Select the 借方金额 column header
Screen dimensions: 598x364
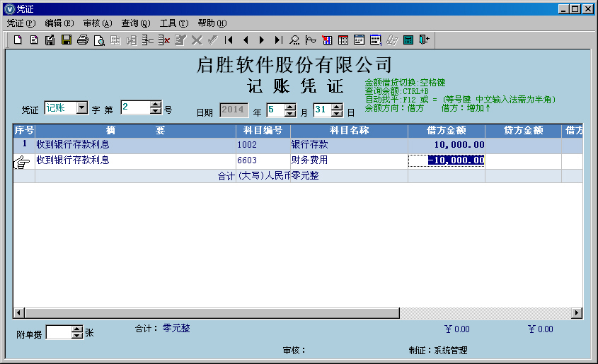coord(447,131)
